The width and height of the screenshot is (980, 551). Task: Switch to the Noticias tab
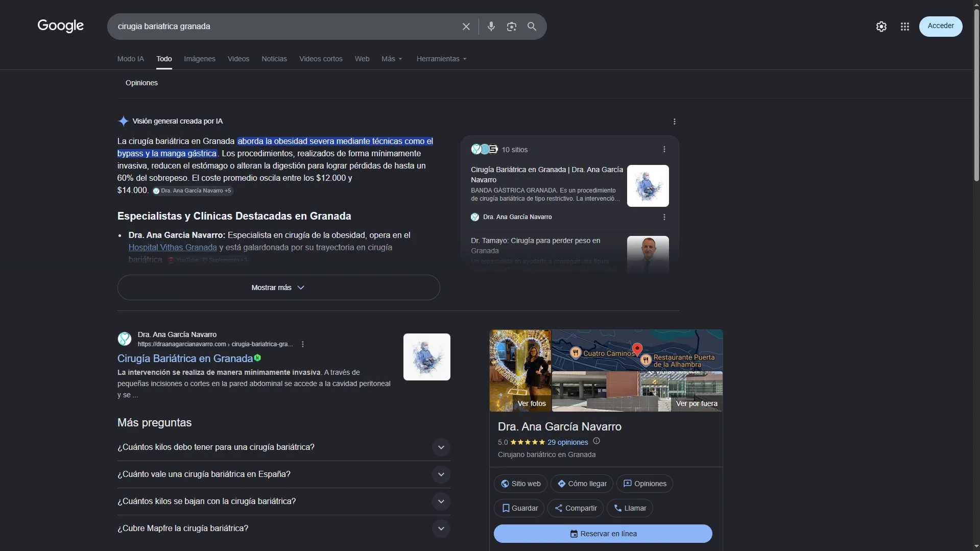click(274, 59)
